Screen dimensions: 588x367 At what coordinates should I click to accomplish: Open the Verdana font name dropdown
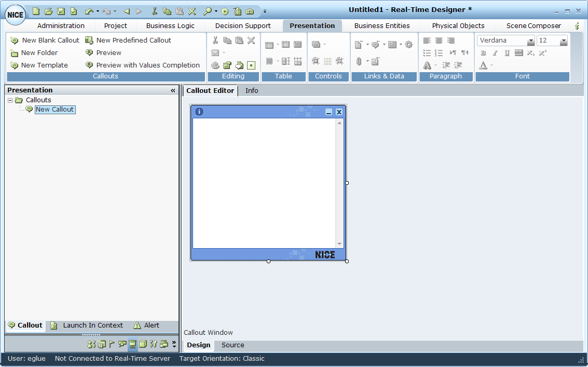[x=530, y=41]
